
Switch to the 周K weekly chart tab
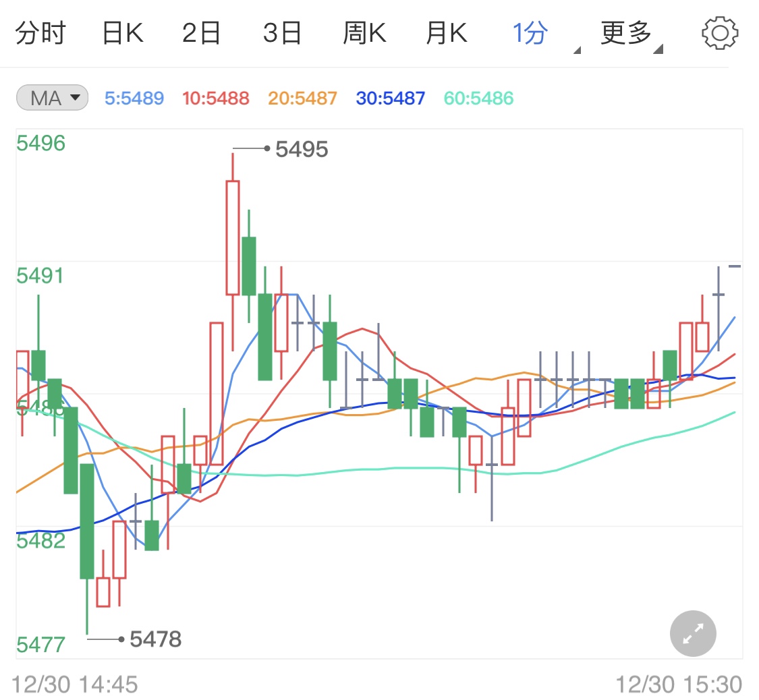coord(364,32)
